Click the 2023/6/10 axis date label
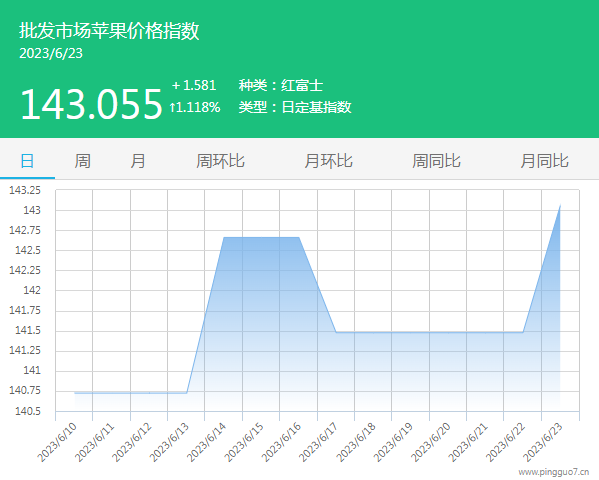Viewport: 599px width, 480px height. [x=57, y=442]
